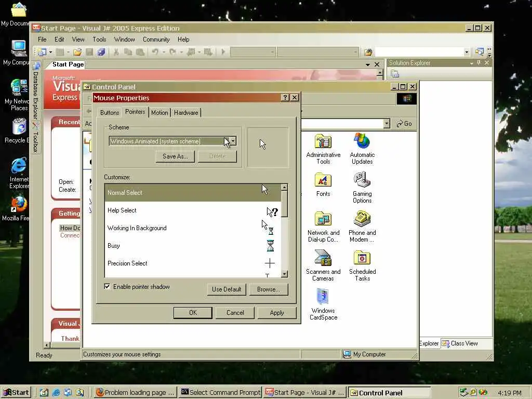
Task: Click the Apply button
Action: [x=277, y=313]
